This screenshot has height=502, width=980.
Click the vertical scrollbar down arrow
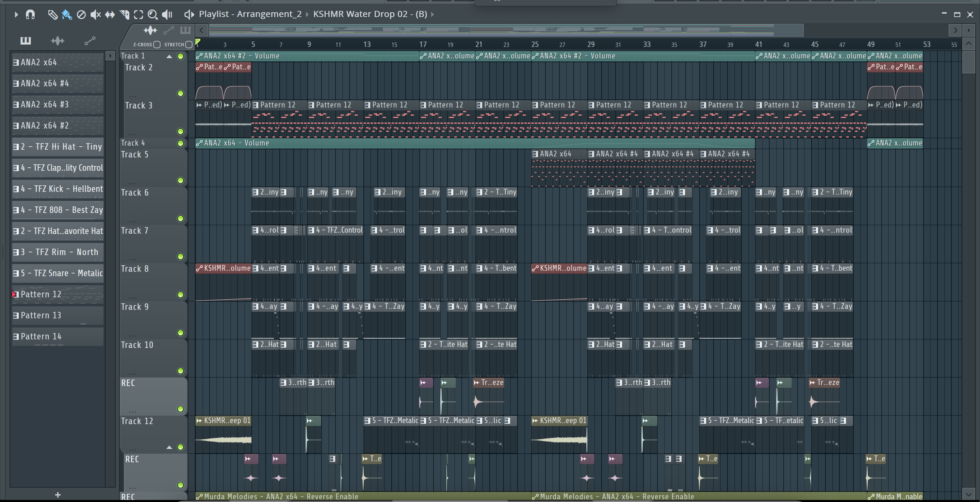pyautogui.click(x=968, y=494)
